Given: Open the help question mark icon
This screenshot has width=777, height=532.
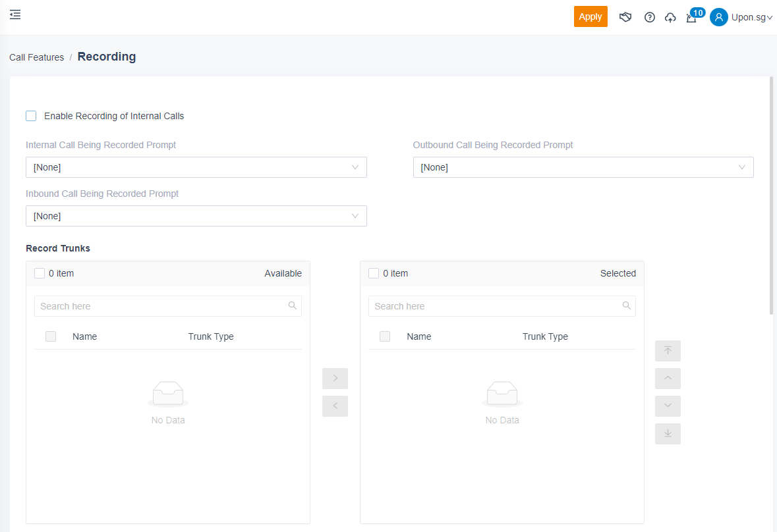Looking at the screenshot, I should point(649,17).
